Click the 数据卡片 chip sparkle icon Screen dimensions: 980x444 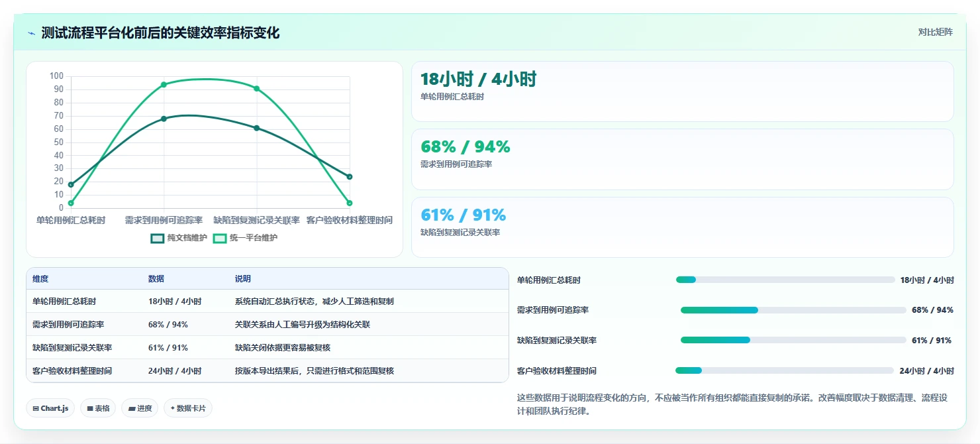point(173,409)
